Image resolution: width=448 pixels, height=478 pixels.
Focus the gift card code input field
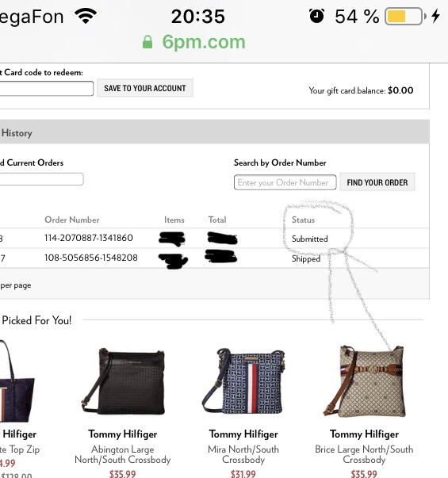coord(46,89)
